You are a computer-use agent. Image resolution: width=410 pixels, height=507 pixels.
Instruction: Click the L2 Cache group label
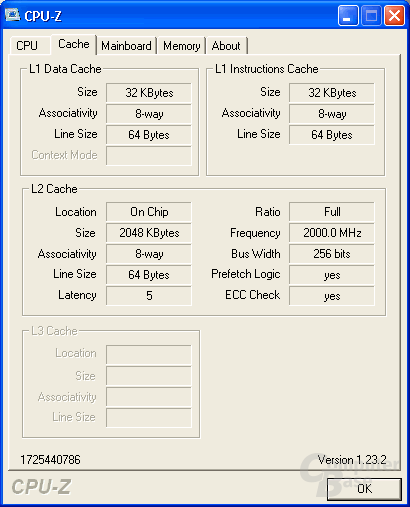tap(54, 189)
